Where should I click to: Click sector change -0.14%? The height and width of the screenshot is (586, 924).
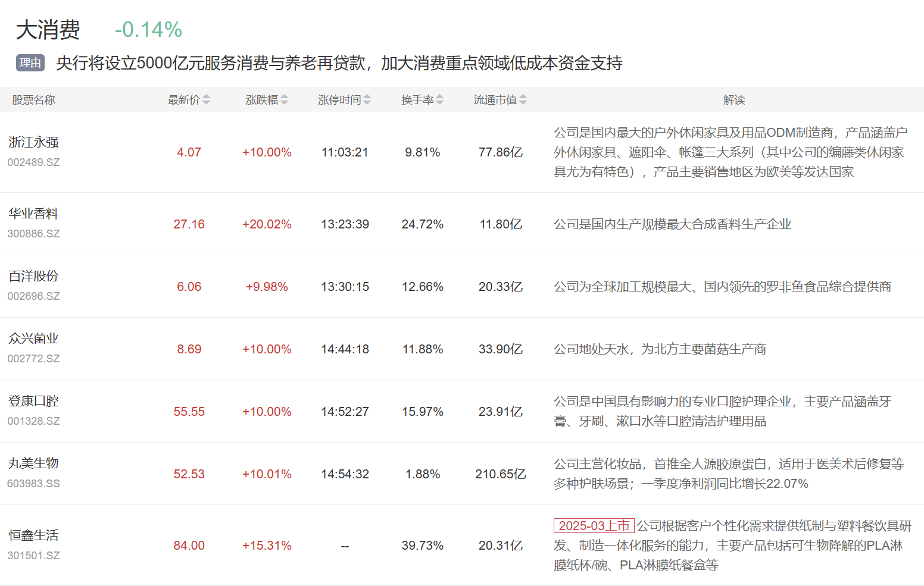coord(148,30)
